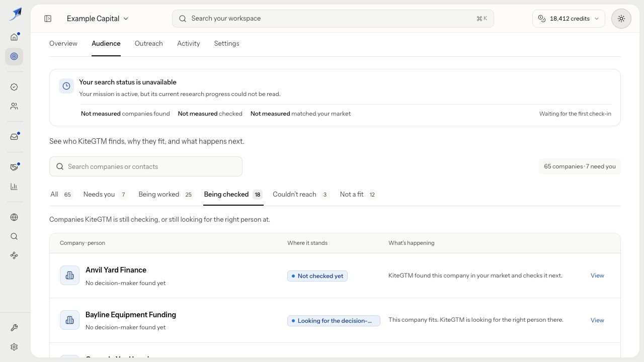This screenshot has height=362, width=644.
Task: Collapse the sidebar panel toggle
Action: [x=48, y=19]
